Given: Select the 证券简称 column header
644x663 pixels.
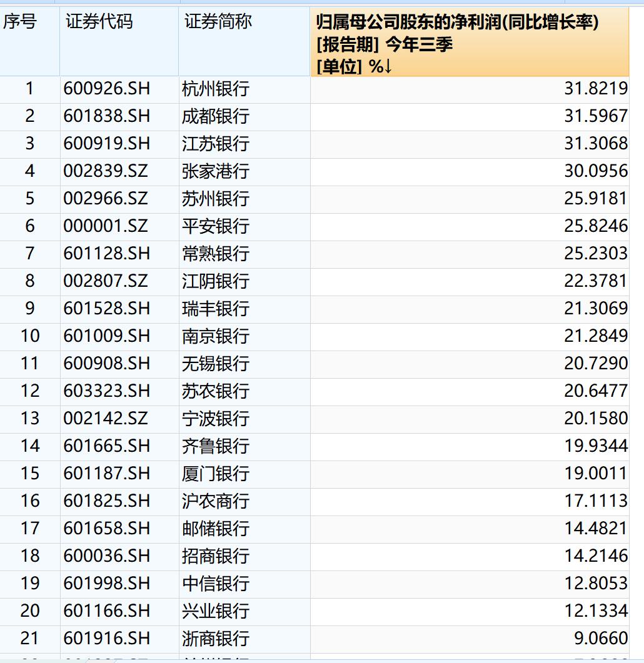Looking at the screenshot, I should [244, 42].
